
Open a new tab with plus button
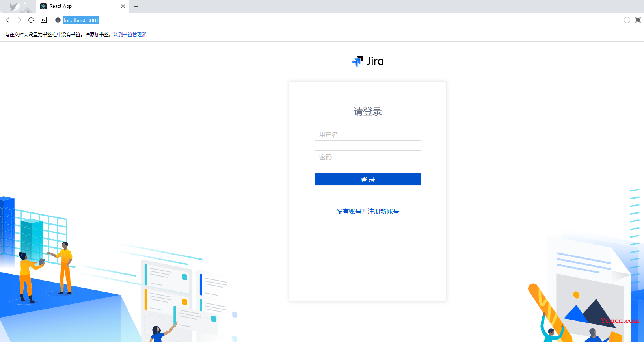point(136,7)
